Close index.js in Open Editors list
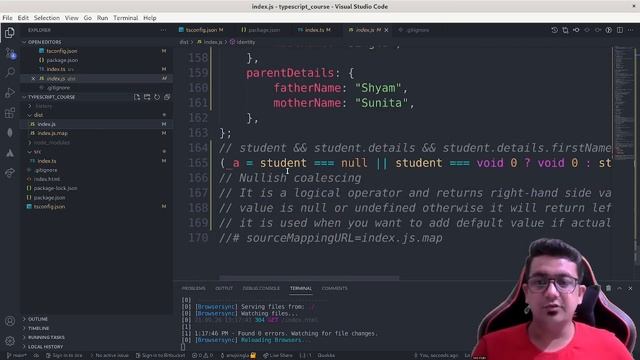This screenshot has height=360, width=640. [x=33, y=78]
